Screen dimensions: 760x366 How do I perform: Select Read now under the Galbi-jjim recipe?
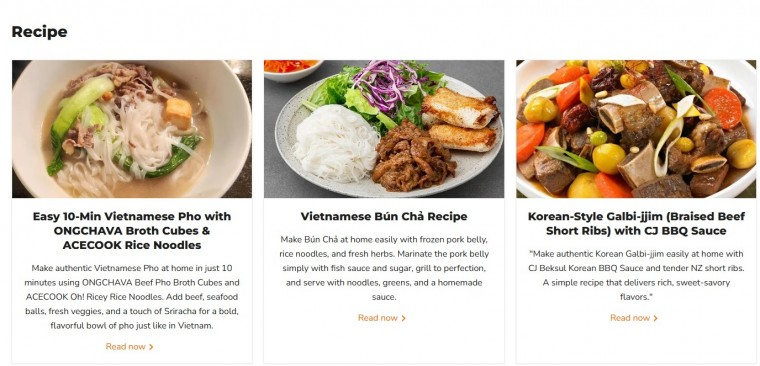click(633, 318)
